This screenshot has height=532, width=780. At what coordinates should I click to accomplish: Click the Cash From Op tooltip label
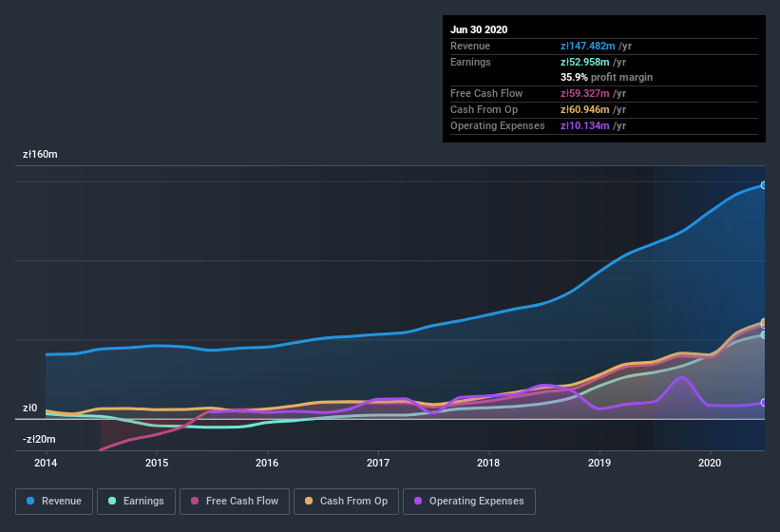pos(484,109)
